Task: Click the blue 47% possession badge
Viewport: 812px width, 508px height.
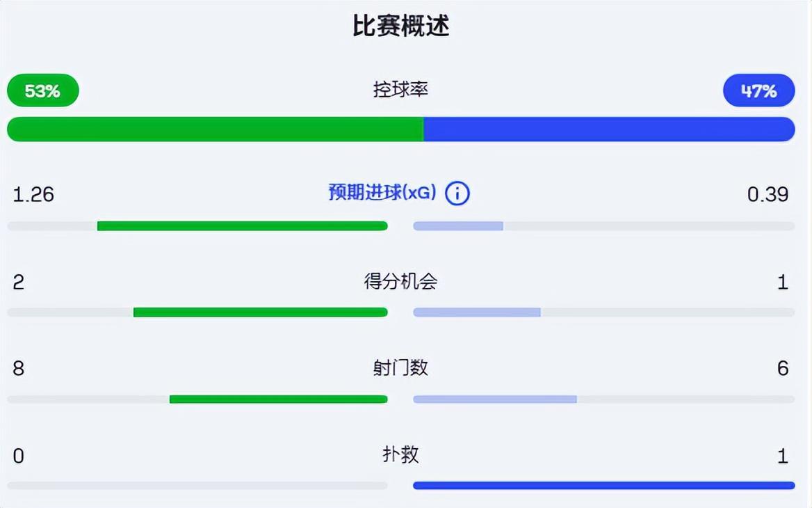Action: coord(758,90)
